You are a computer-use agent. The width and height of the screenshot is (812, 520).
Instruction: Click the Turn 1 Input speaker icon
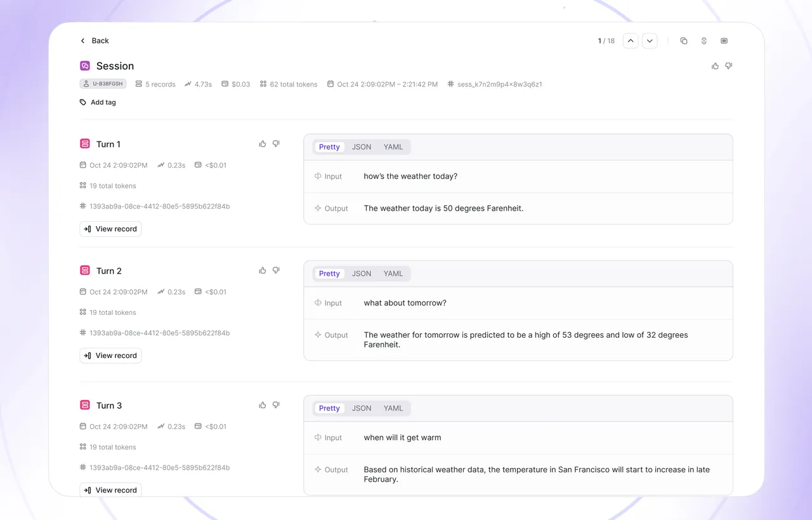pos(318,177)
